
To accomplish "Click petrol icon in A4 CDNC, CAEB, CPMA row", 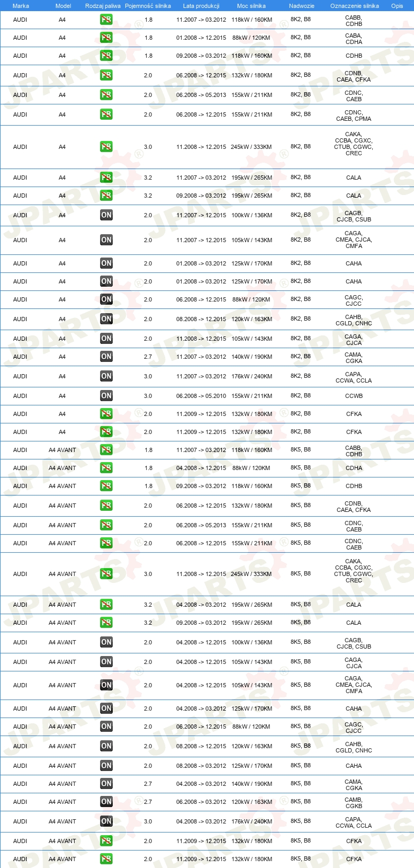I will pyautogui.click(x=106, y=114).
